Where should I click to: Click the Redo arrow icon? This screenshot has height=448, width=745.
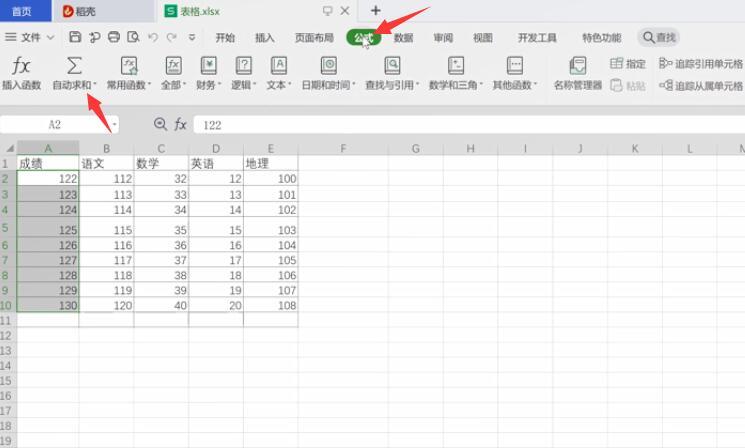click(172, 37)
